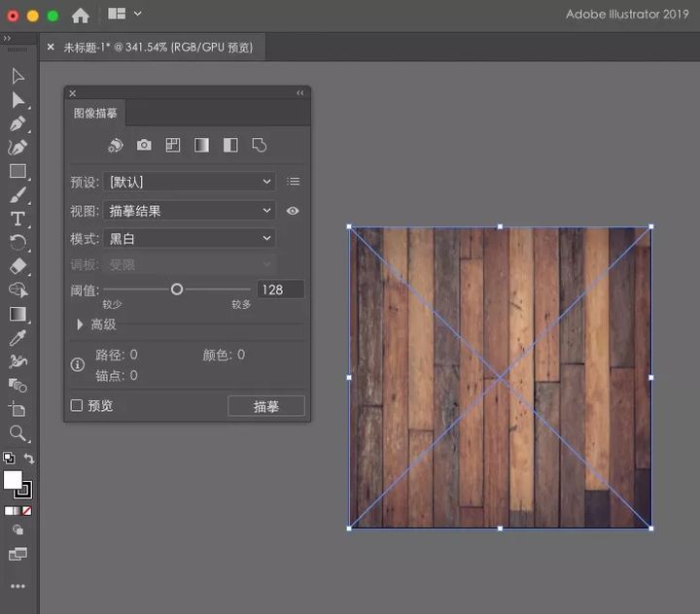The width and height of the screenshot is (700, 614).
Task: Select the white fill color swatch
Action: (13, 480)
